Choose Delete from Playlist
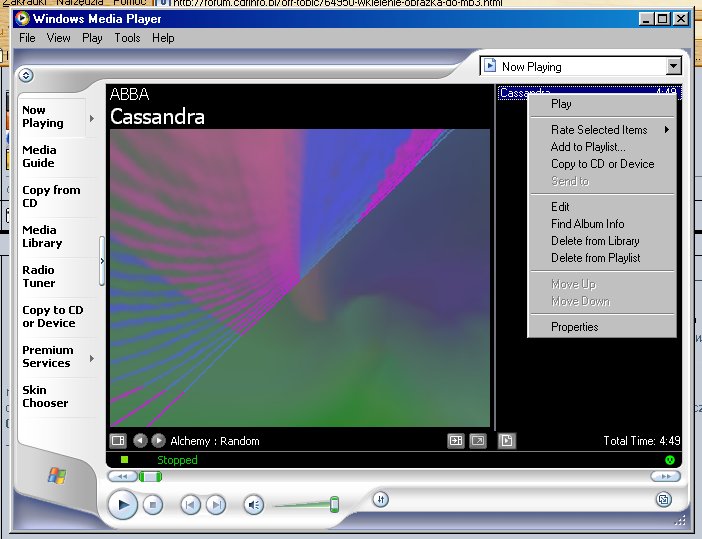Image resolution: width=702 pixels, height=539 pixels. [603, 258]
